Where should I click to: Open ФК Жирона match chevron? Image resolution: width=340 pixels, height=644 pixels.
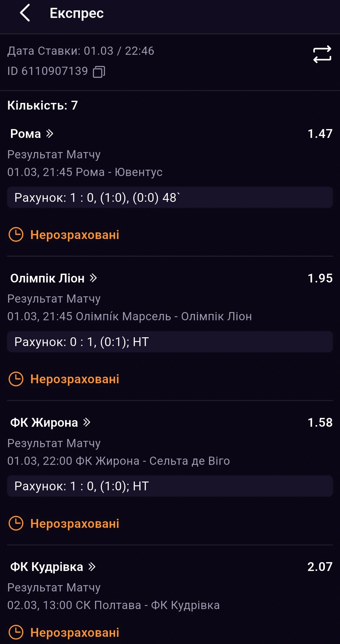87,422
